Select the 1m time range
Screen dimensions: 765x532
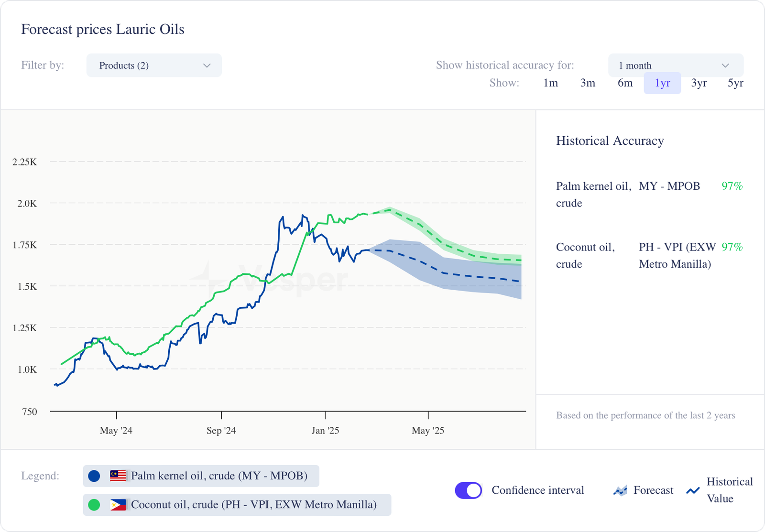[x=550, y=83]
